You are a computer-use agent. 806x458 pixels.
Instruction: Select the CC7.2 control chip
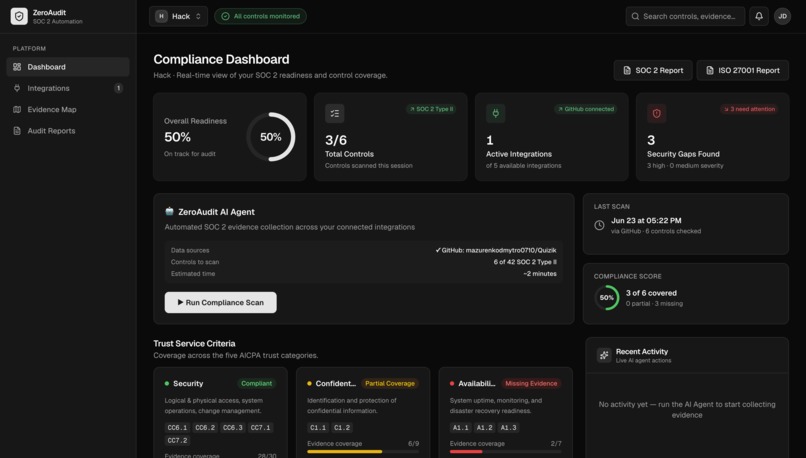(177, 441)
